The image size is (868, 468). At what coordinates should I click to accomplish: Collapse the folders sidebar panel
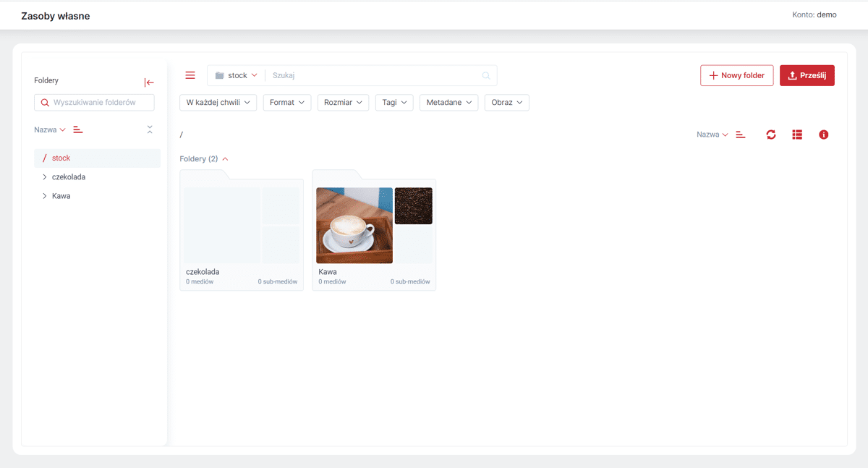149,82
